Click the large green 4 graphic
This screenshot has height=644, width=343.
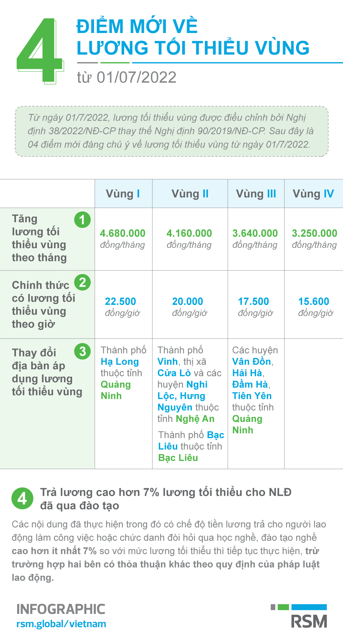click(40, 51)
